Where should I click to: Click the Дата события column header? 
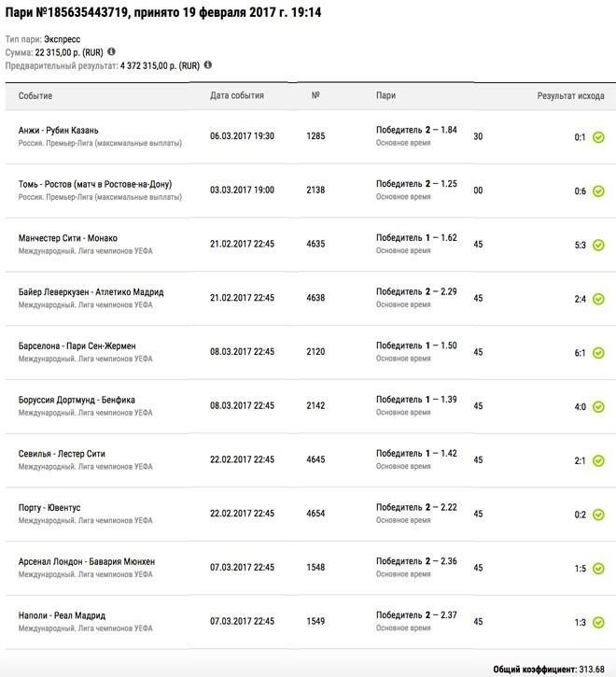(x=237, y=95)
